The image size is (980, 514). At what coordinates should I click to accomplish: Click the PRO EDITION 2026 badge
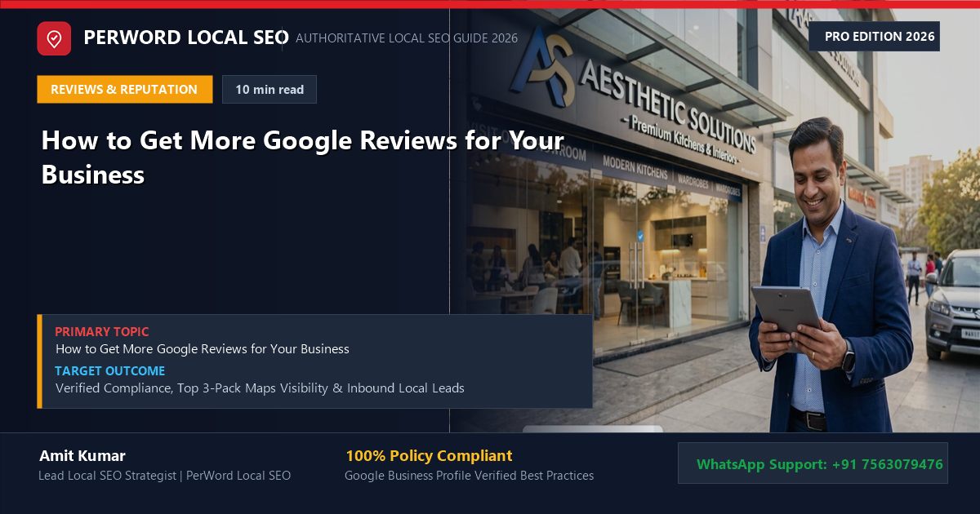click(x=874, y=37)
